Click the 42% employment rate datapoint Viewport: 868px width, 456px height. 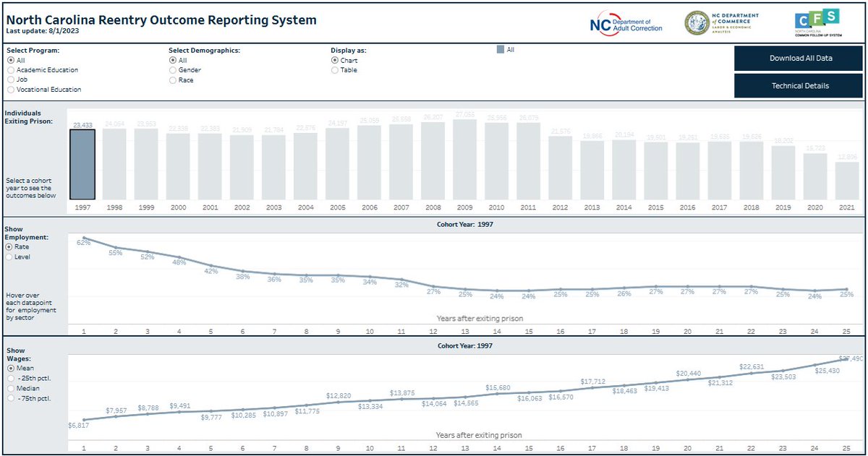click(x=211, y=265)
